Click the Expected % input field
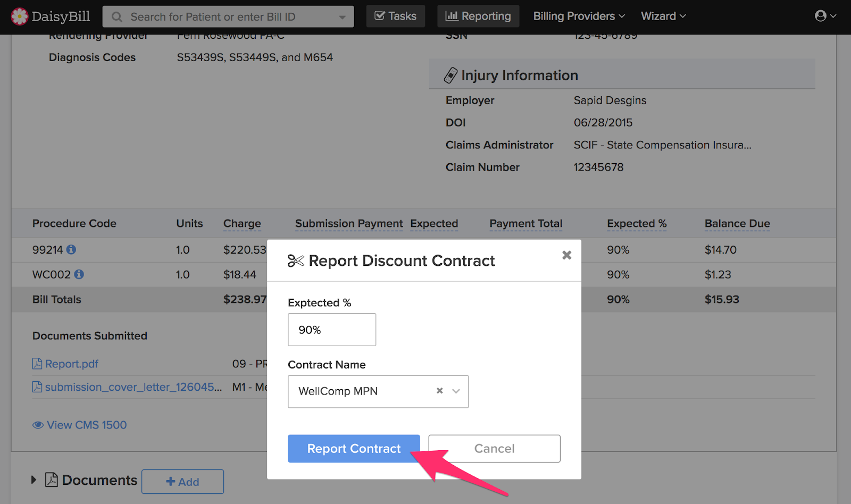 332,330
